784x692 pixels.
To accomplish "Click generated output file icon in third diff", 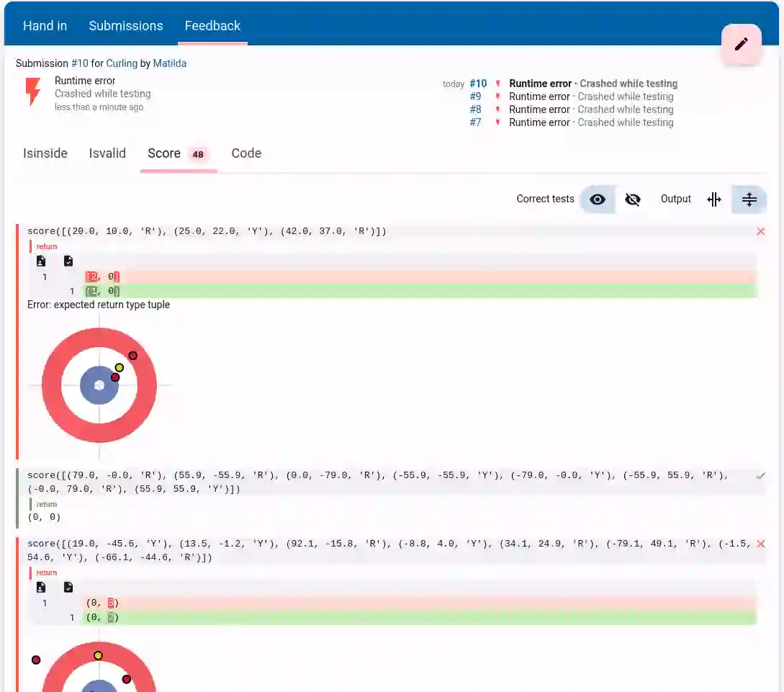I will click(x=41, y=587).
